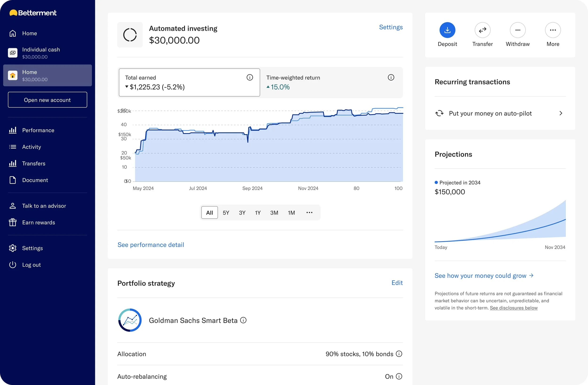Open Performance in the sidebar

(x=38, y=130)
